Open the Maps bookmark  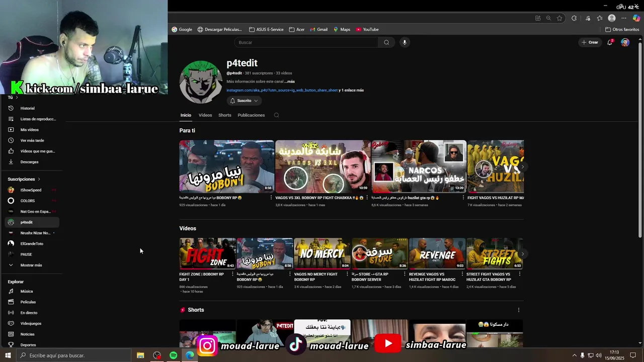point(342,29)
